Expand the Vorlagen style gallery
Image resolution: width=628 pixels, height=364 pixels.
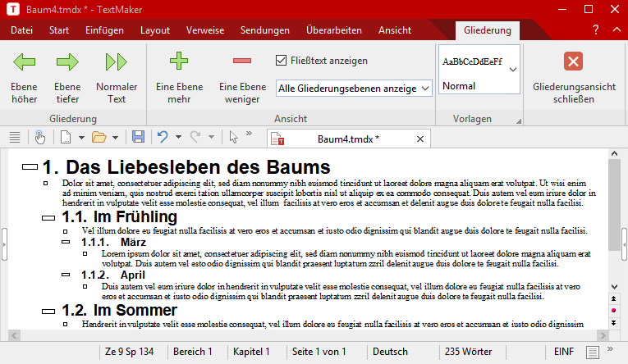coord(512,70)
